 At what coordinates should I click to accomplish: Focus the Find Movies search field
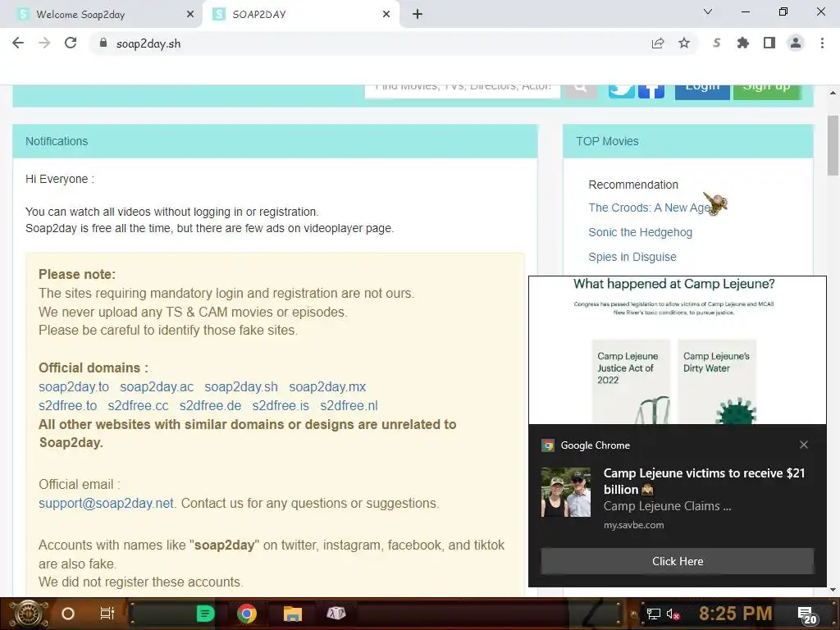click(x=463, y=90)
